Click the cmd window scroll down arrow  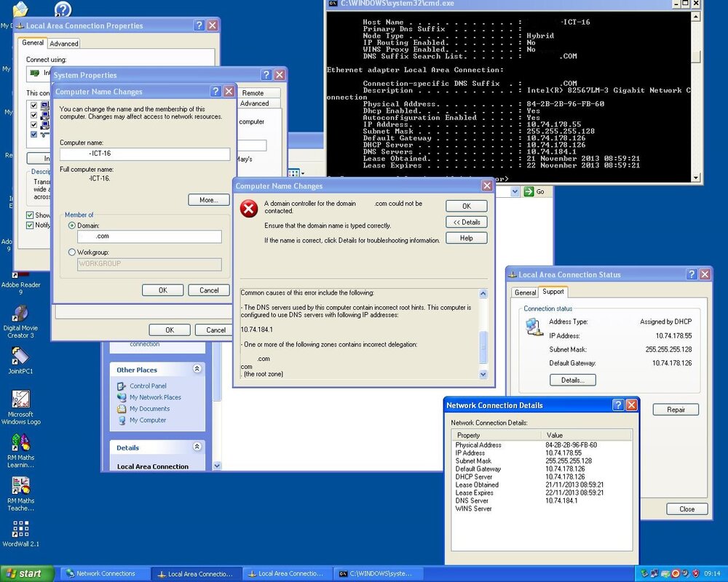coord(695,178)
